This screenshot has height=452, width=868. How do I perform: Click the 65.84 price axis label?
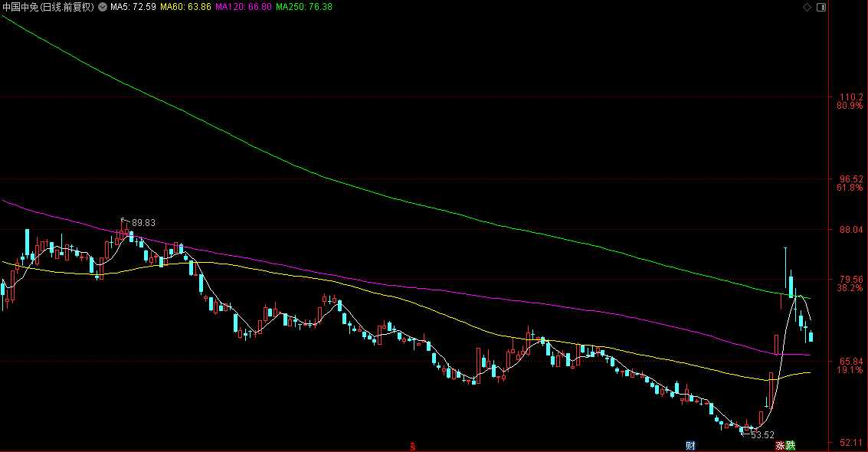click(x=851, y=362)
